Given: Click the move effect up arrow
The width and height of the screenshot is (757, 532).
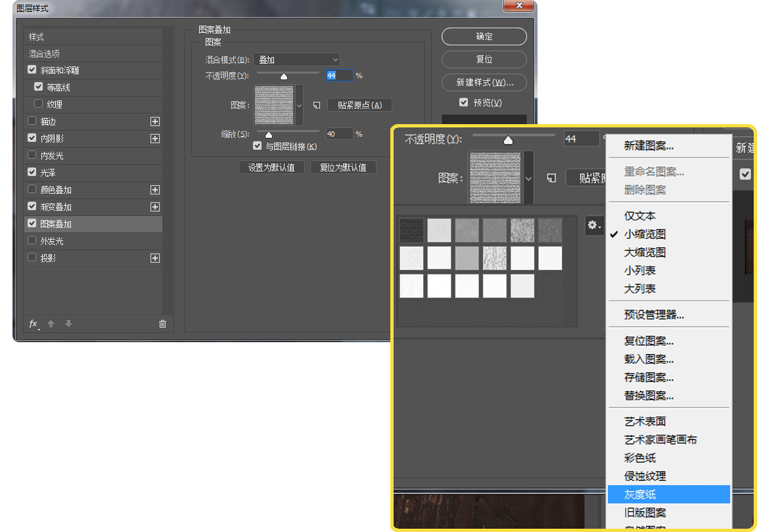Looking at the screenshot, I should [51, 323].
